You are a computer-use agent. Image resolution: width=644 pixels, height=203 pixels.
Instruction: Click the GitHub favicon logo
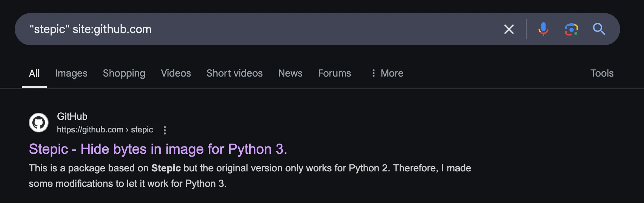click(x=39, y=123)
